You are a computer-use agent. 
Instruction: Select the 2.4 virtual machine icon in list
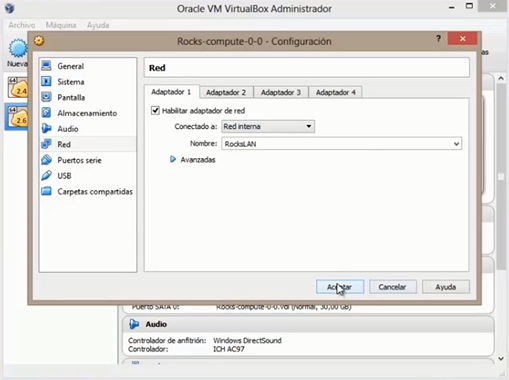(17, 87)
